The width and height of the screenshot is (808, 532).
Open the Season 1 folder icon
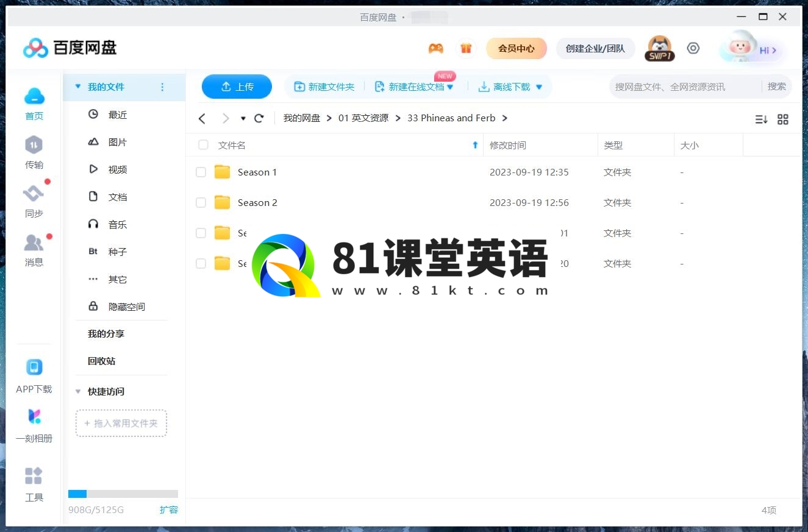click(x=223, y=172)
